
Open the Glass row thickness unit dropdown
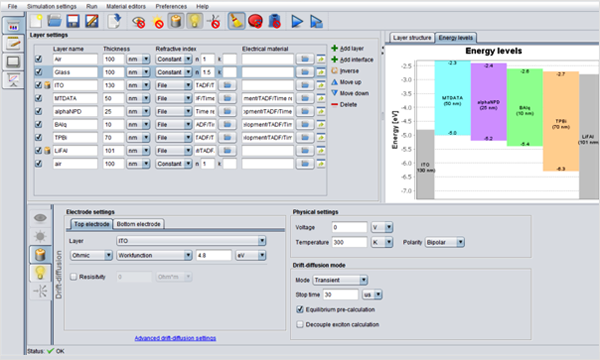pyautogui.click(x=138, y=72)
